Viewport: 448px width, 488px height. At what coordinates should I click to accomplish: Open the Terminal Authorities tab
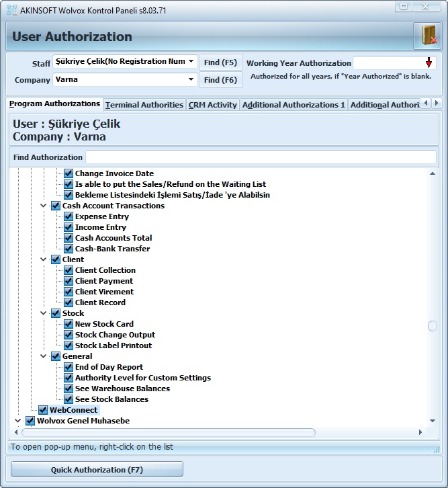click(x=144, y=105)
